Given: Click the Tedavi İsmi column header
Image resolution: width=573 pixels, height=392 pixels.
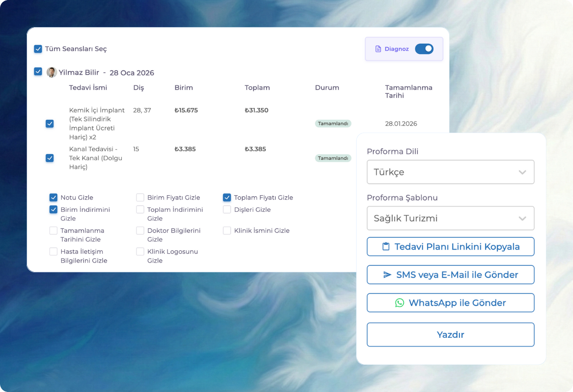Looking at the screenshot, I should [88, 88].
